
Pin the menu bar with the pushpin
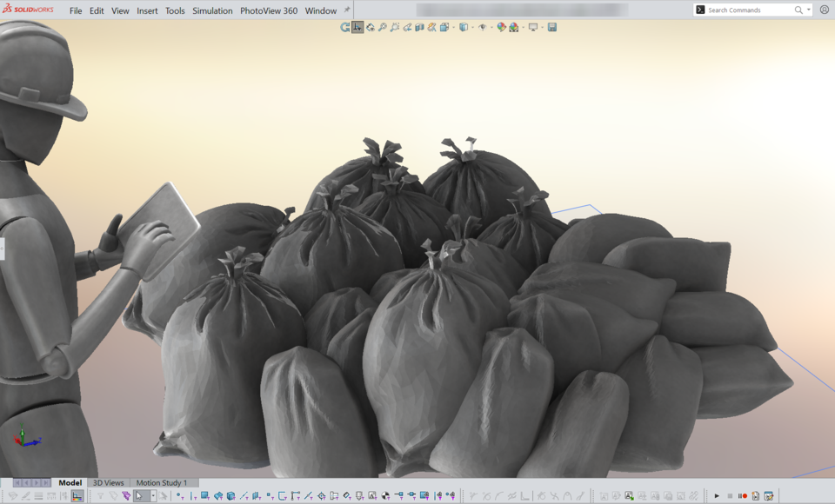tap(347, 10)
